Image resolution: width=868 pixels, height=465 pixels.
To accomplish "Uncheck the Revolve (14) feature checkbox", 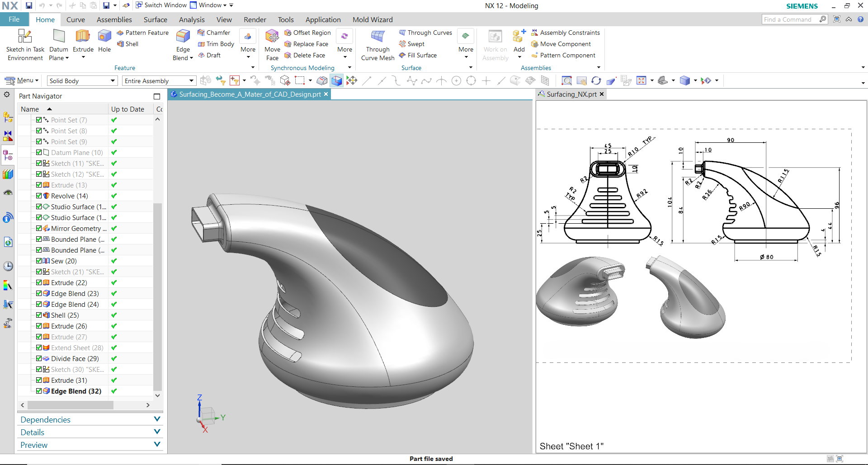I will point(39,196).
